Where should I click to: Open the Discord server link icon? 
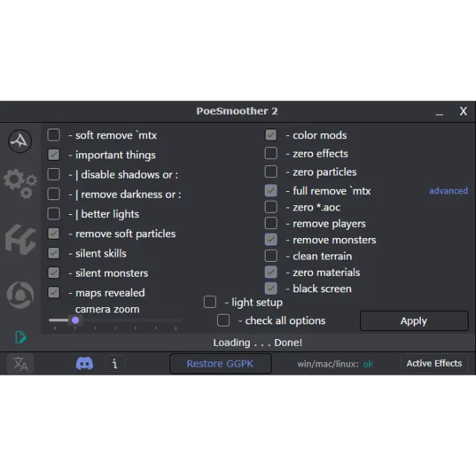(85, 364)
